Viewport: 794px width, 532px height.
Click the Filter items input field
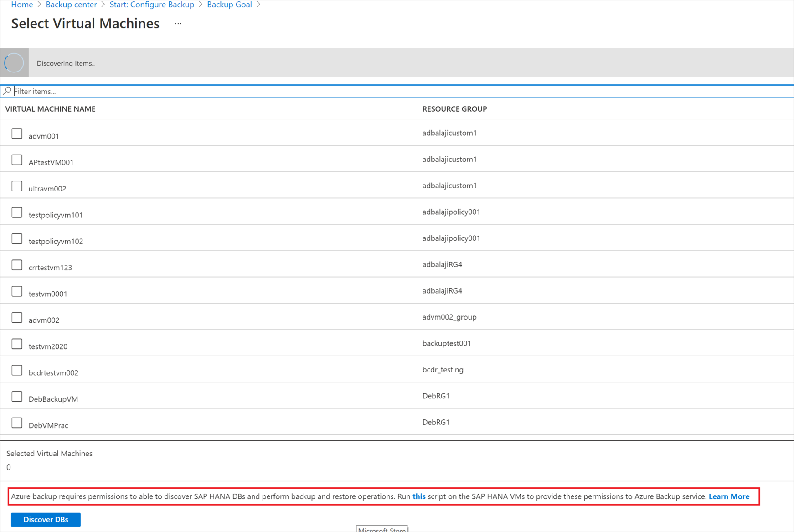[x=91, y=91]
